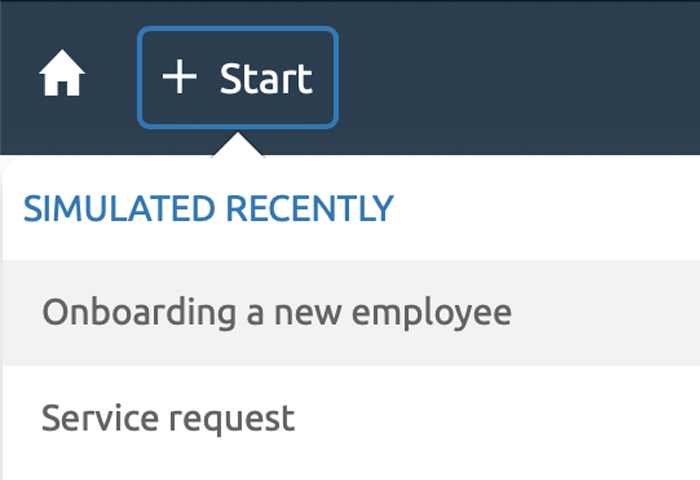Viewport: 700px width, 480px height.
Task: Collapse the Start menu popup
Action: click(x=238, y=78)
